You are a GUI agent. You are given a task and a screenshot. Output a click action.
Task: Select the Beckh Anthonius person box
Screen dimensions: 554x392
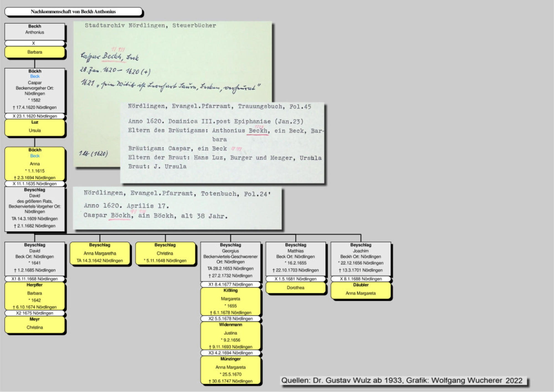(x=35, y=31)
